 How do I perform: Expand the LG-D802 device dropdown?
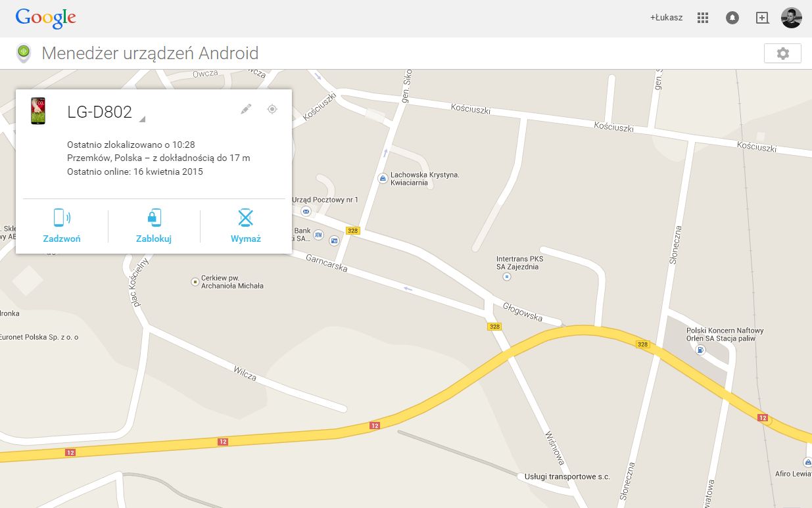[x=142, y=119]
